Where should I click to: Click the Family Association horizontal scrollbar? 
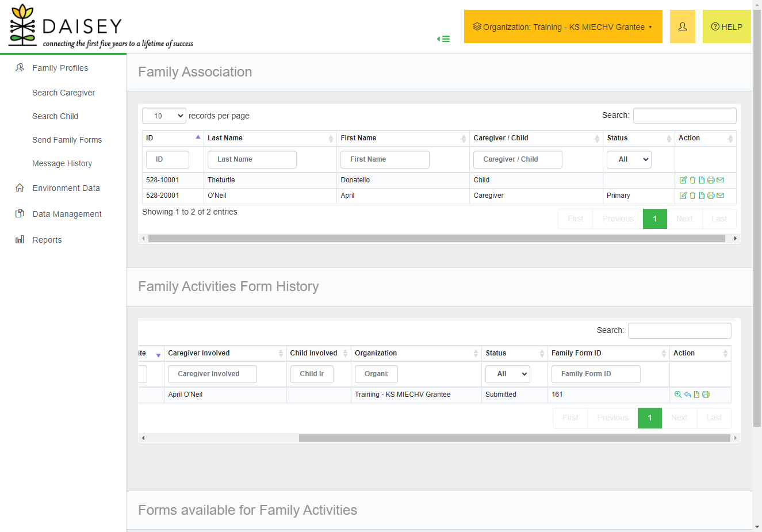[436, 238]
